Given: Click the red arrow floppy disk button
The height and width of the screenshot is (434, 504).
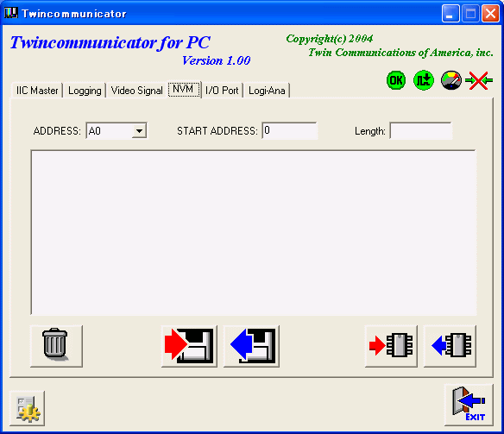Looking at the screenshot, I should click(x=189, y=346).
